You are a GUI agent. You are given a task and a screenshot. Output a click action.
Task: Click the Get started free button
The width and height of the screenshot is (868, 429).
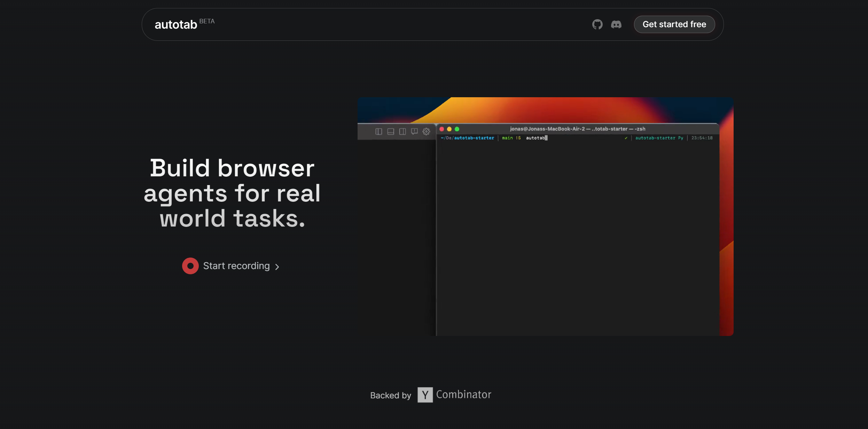point(674,24)
